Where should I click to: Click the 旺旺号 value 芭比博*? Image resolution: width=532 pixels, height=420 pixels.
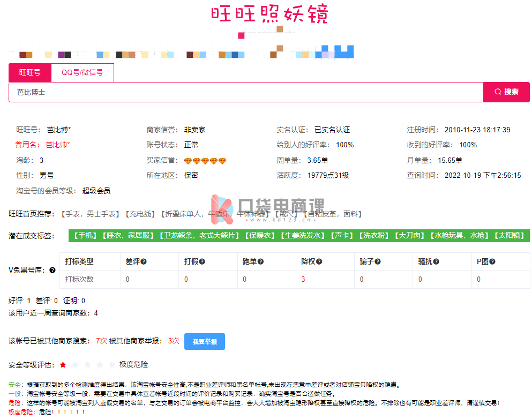click(x=59, y=130)
